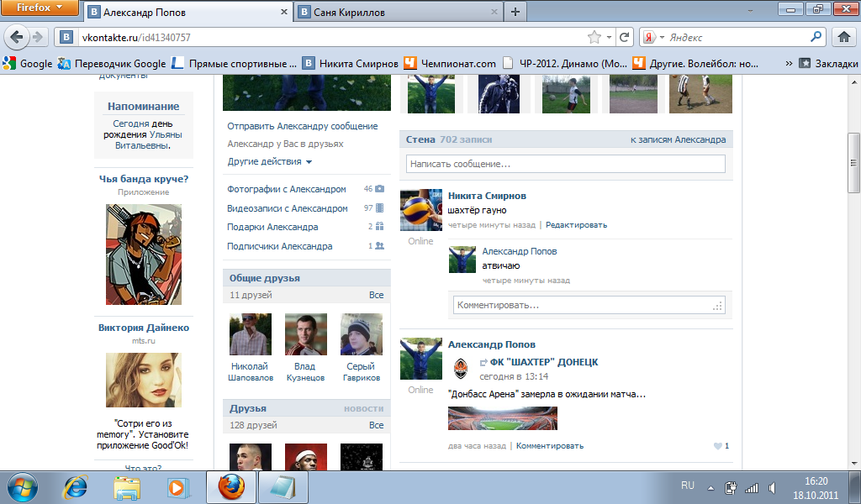Open Видеозаписи с Александром link

click(x=288, y=208)
